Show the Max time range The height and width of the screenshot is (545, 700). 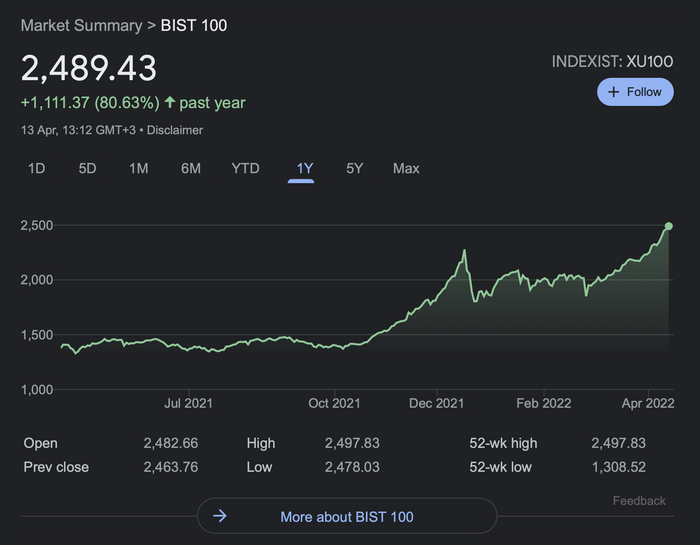[x=406, y=168]
